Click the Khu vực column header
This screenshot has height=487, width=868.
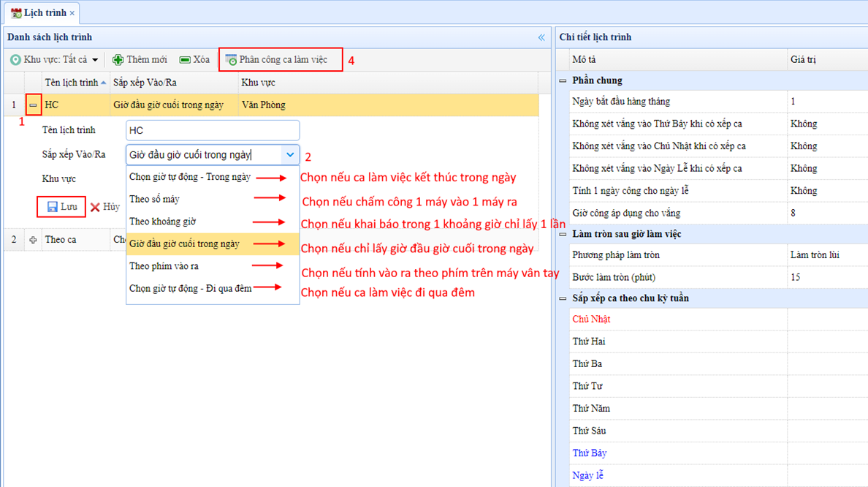point(388,83)
